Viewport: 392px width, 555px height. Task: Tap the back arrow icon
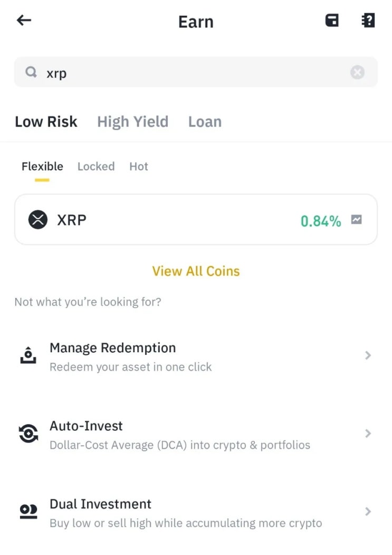(x=24, y=21)
